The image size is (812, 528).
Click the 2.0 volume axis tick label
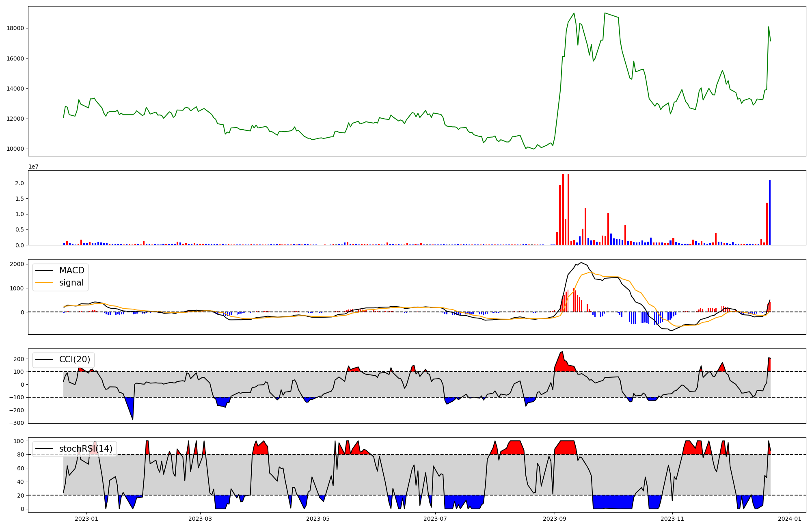pos(19,183)
